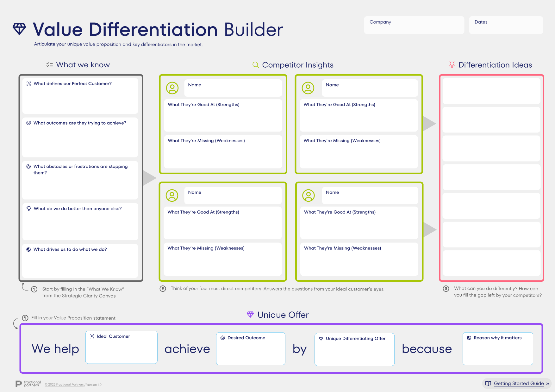Click the diamond logo beside the title
The image size is (555, 392).
tap(19, 29)
